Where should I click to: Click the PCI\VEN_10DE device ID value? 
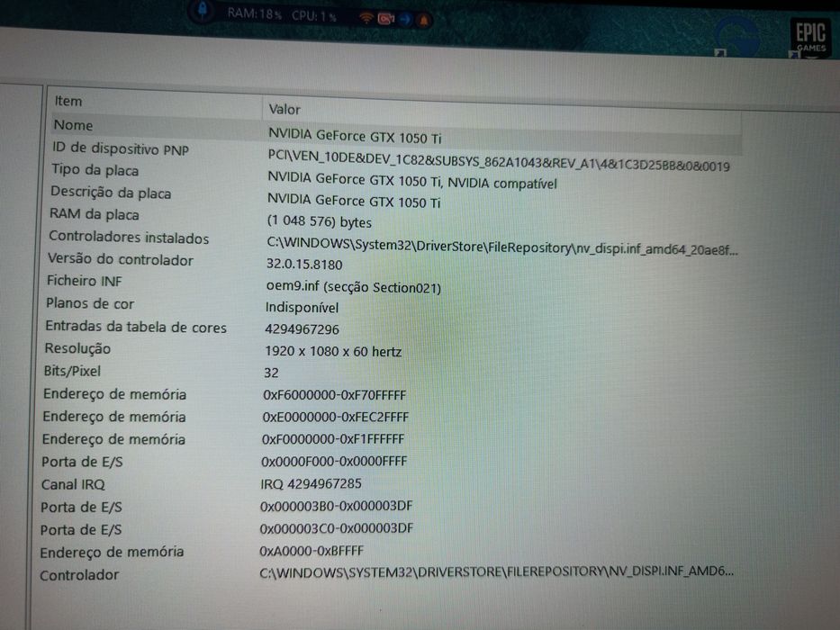pyautogui.click(x=499, y=161)
